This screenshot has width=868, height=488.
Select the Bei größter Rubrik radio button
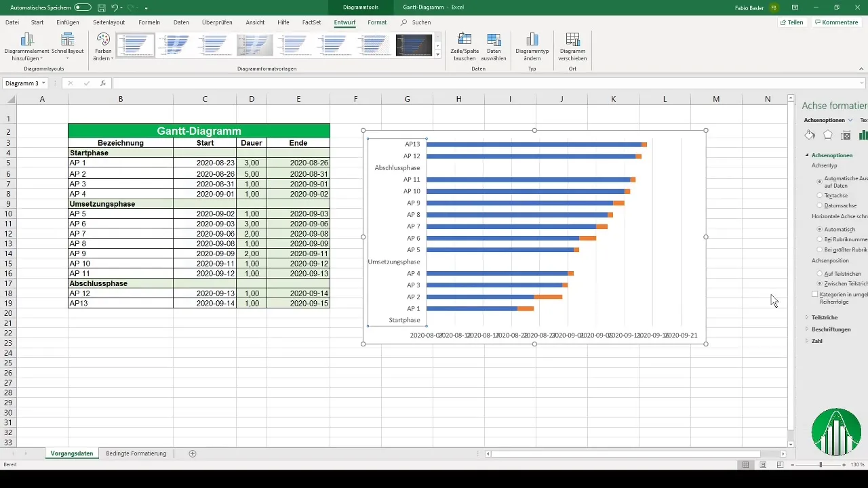(820, 250)
